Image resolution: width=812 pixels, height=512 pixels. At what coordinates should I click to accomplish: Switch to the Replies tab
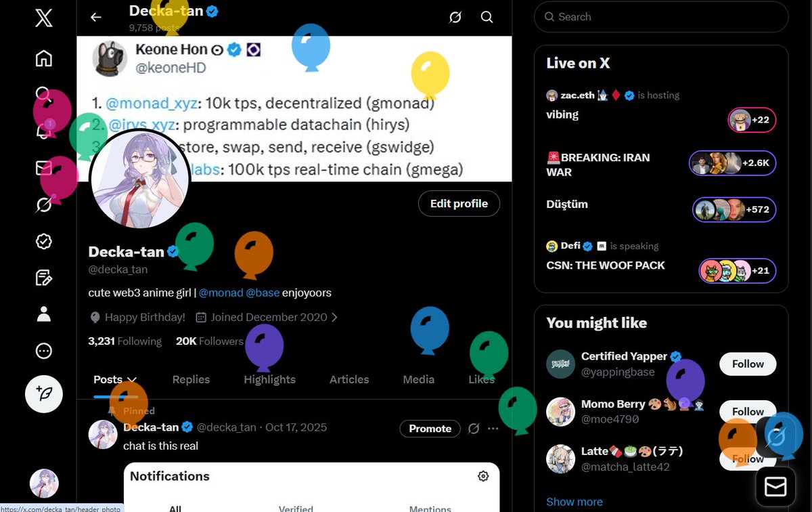[191, 379]
